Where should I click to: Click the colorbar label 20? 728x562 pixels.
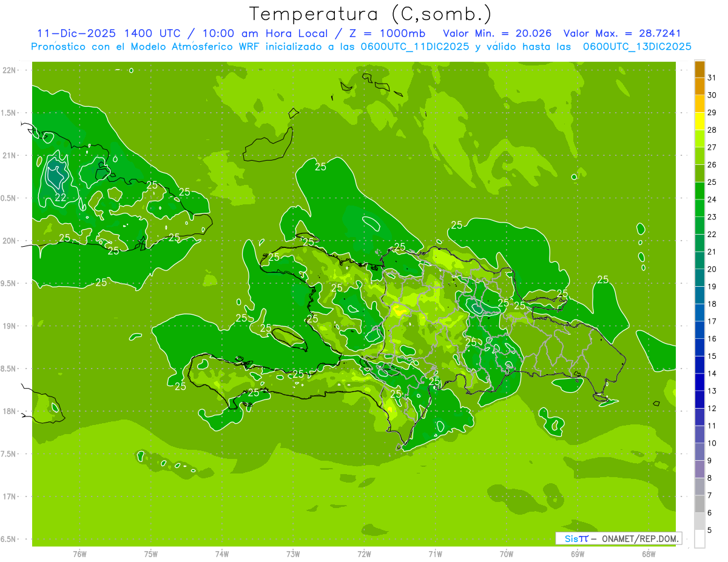click(x=712, y=269)
